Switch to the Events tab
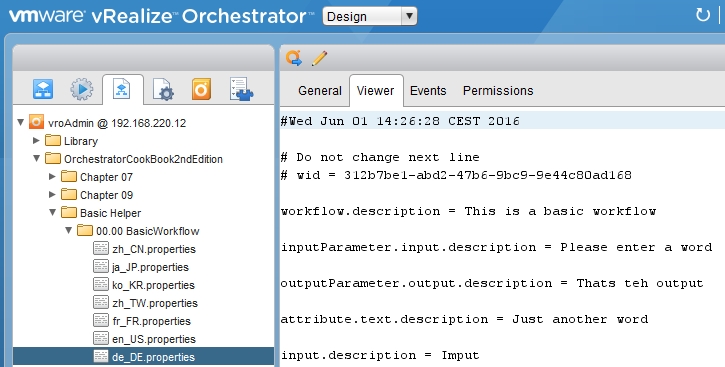Image resolution: width=725 pixels, height=367 pixels. pyautogui.click(x=428, y=91)
